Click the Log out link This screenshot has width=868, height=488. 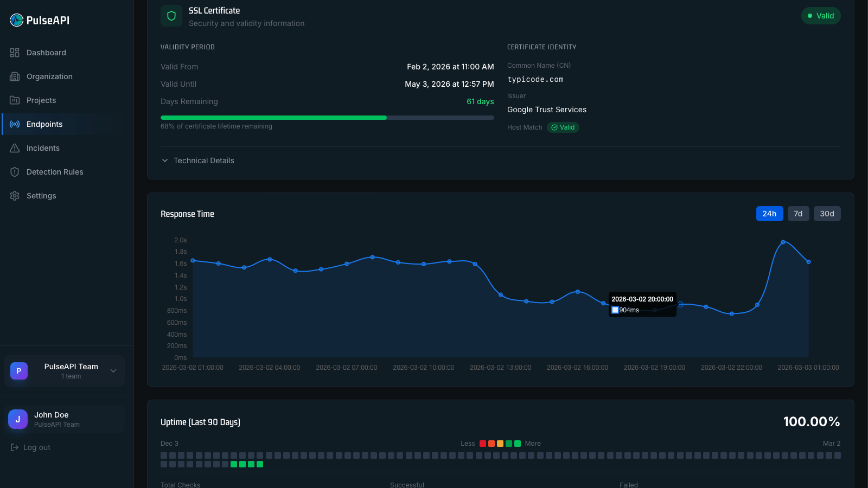[30, 447]
